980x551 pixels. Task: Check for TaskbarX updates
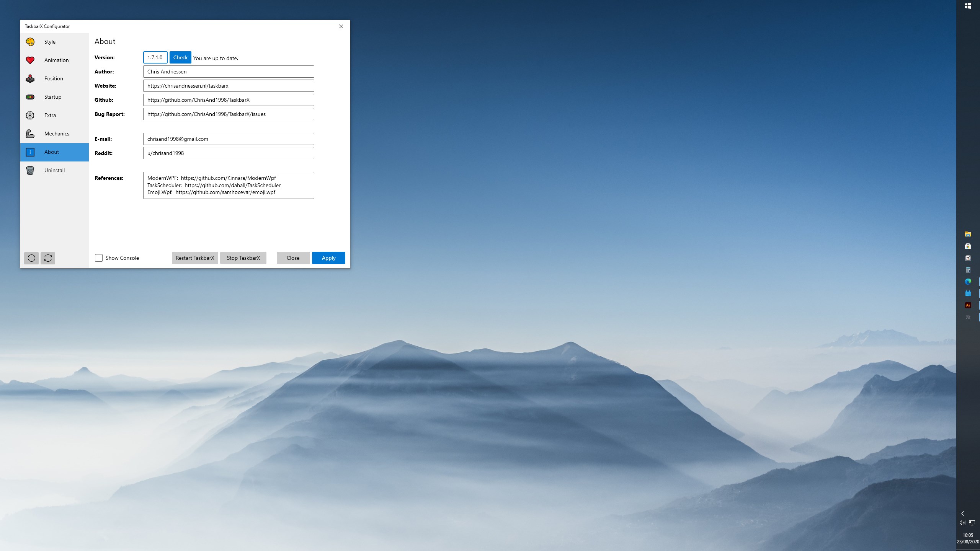tap(180, 57)
